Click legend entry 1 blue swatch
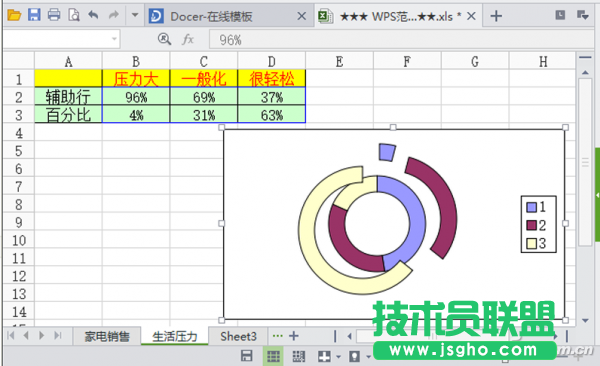Viewport: 600px width, 366px height. point(532,207)
